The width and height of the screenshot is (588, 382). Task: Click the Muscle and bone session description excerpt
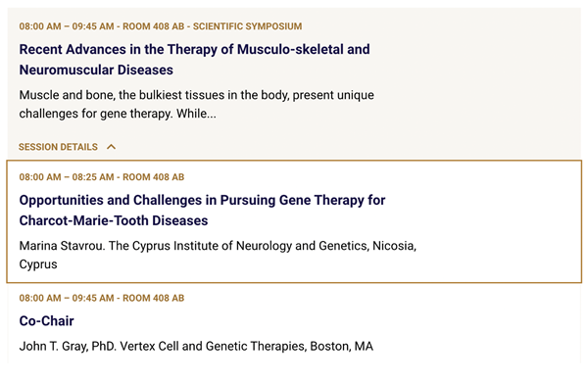tap(197, 104)
